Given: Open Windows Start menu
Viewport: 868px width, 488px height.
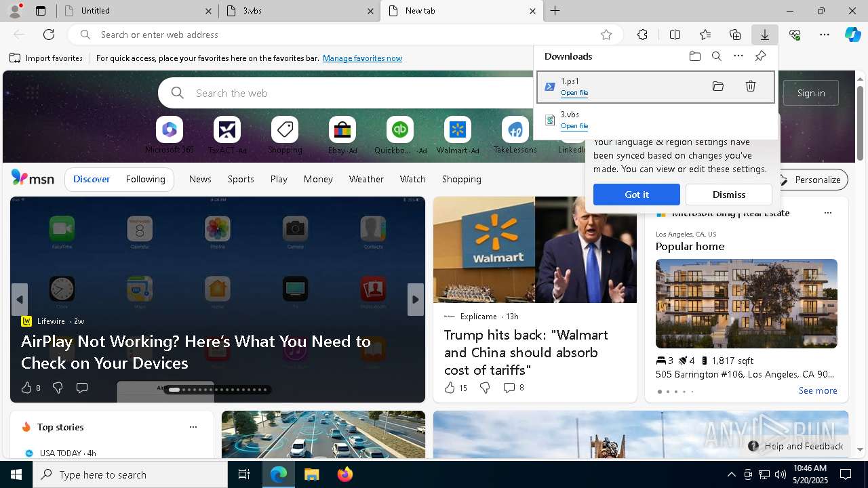Looking at the screenshot, I should [x=16, y=474].
